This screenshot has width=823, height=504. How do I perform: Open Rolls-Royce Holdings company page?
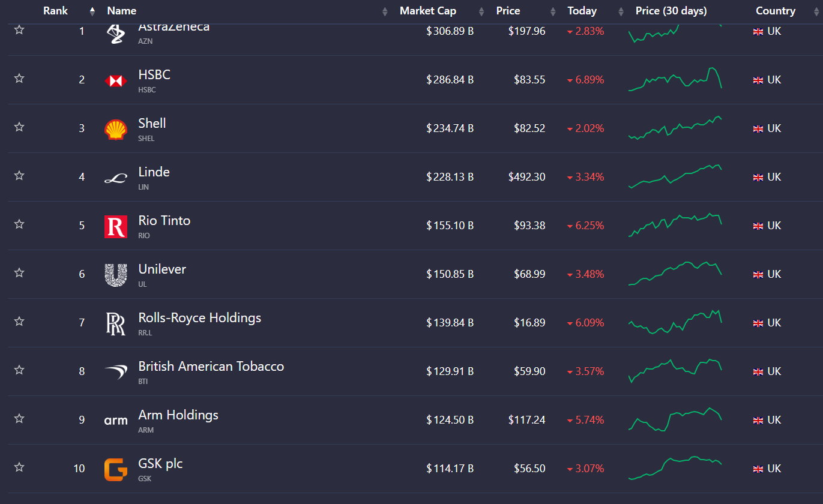click(200, 317)
